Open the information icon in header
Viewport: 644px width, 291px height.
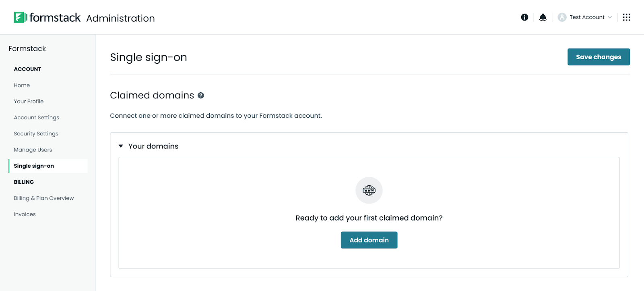(524, 17)
